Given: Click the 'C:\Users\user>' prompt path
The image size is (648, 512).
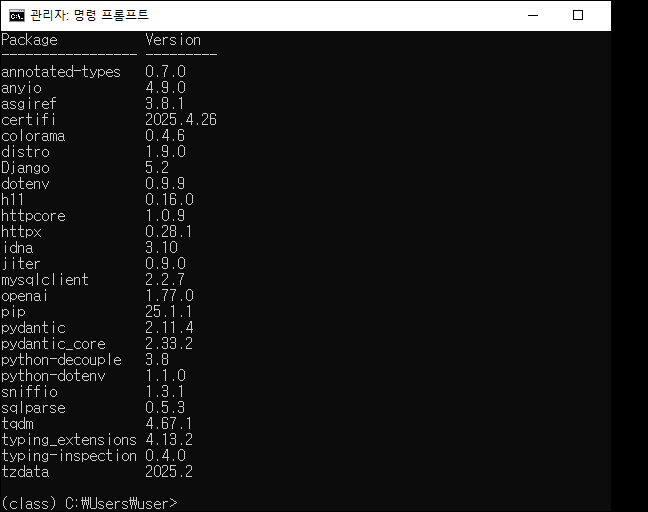Looking at the screenshot, I should pyautogui.click(x=121, y=504).
